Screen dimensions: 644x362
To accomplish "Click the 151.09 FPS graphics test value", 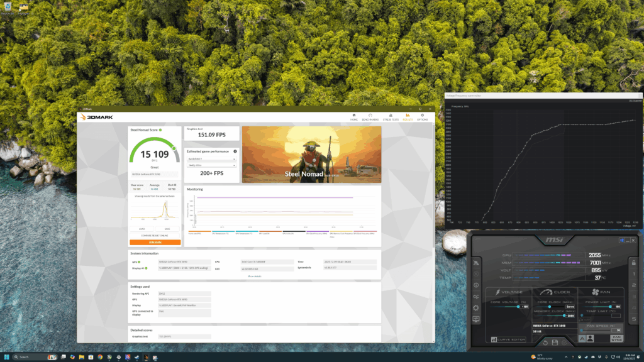I will pos(211,134).
